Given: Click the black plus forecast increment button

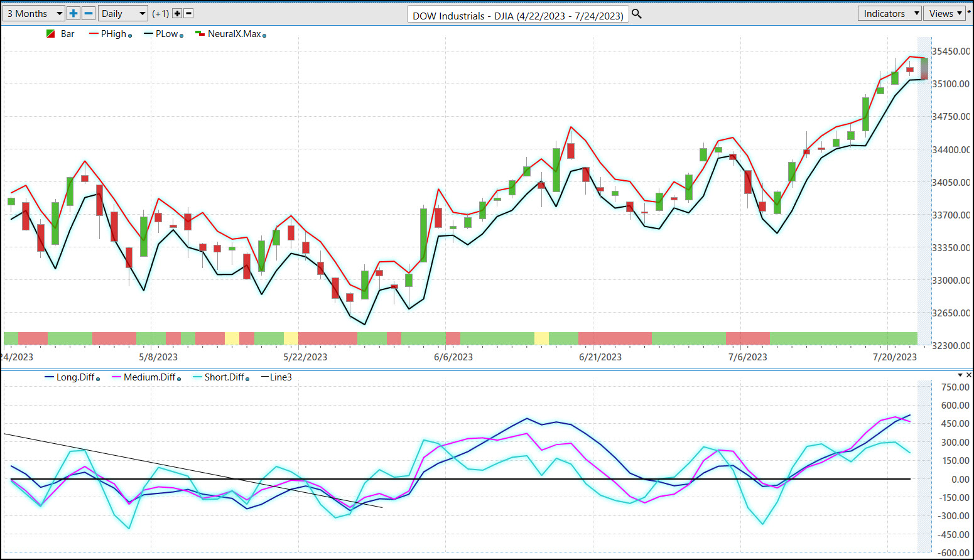Looking at the screenshot, I should (177, 13).
